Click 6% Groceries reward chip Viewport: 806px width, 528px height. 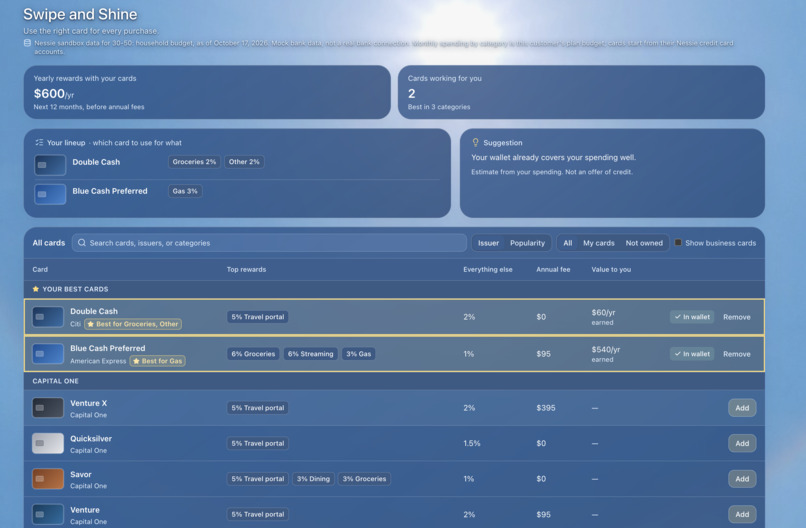[253, 354]
